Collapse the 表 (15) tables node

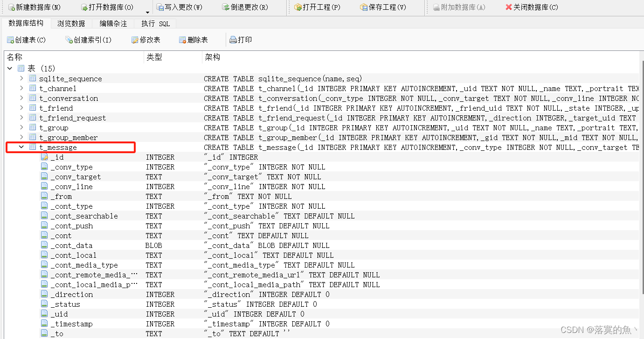[x=10, y=69]
